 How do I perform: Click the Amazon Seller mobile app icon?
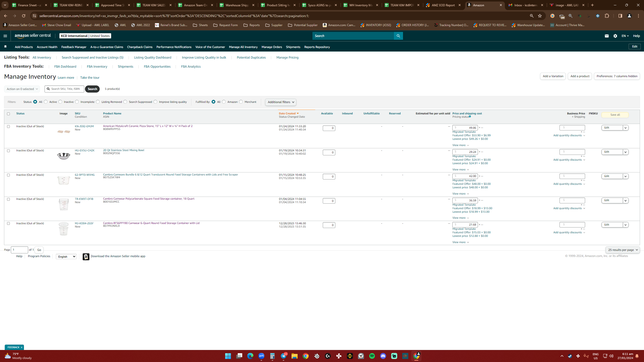[x=86, y=256]
